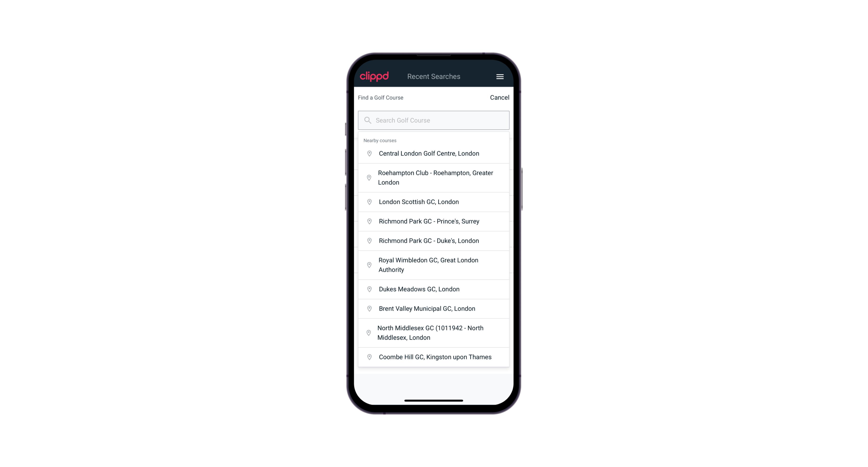
Task: Select Dukes Meadows GC London
Action: click(434, 289)
